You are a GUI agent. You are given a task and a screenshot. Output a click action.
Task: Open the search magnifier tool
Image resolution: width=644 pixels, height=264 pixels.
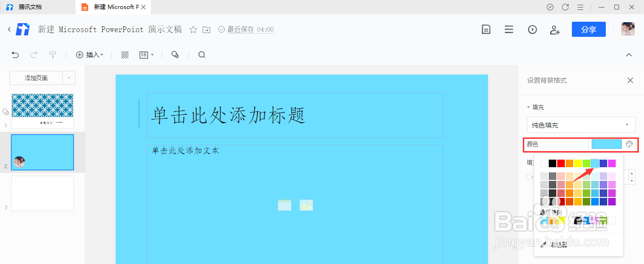pos(202,55)
